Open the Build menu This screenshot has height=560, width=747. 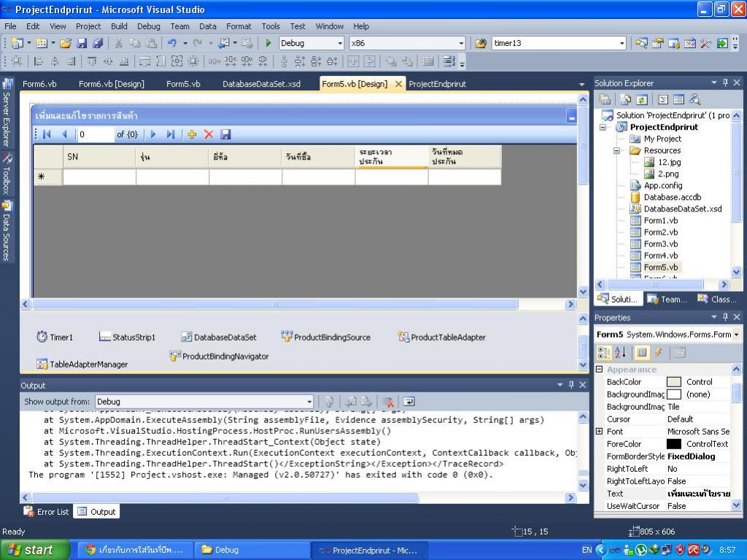click(119, 26)
